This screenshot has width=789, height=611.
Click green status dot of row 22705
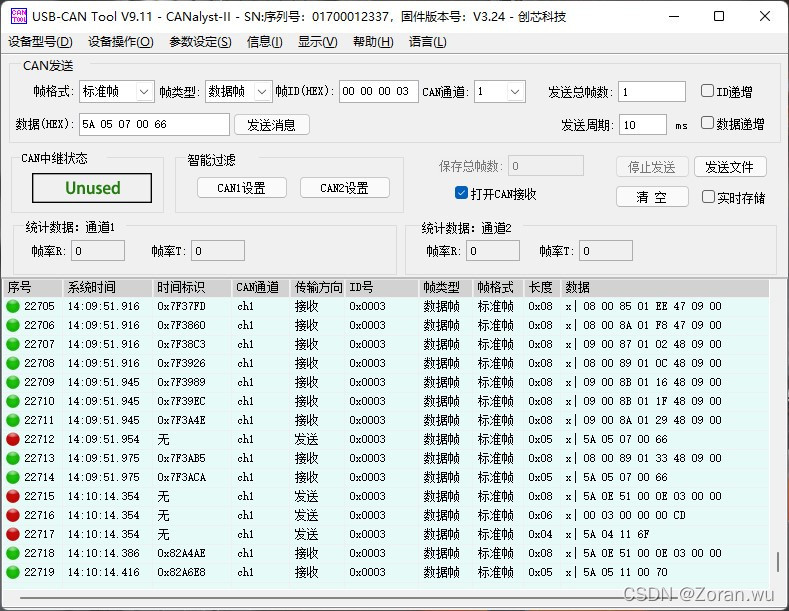pyautogui.click(x=13, y=306)
